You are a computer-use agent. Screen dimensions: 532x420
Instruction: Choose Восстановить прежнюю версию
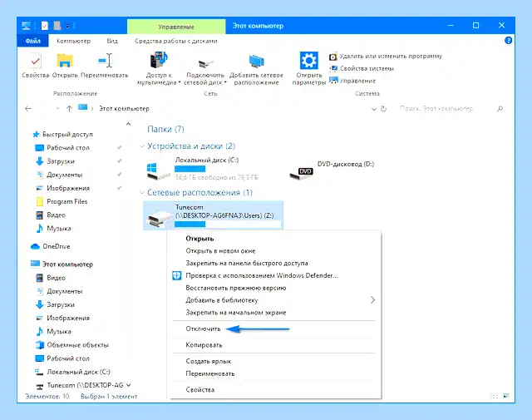pyautogui.click(x=236, y=288)
